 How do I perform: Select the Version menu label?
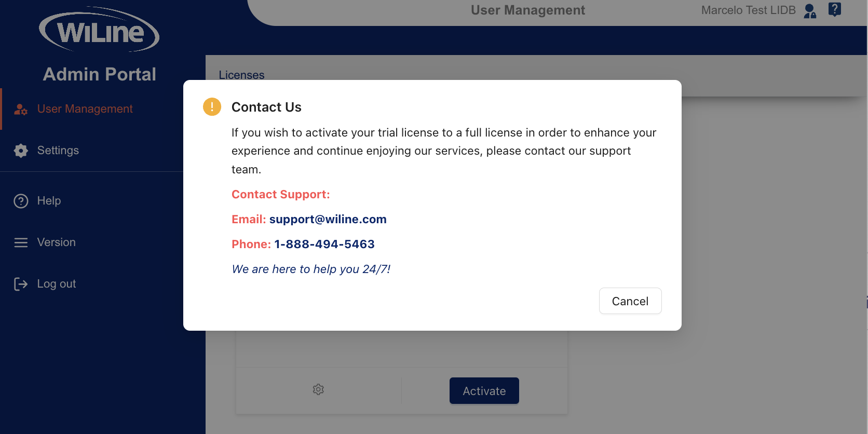(57, 242)
